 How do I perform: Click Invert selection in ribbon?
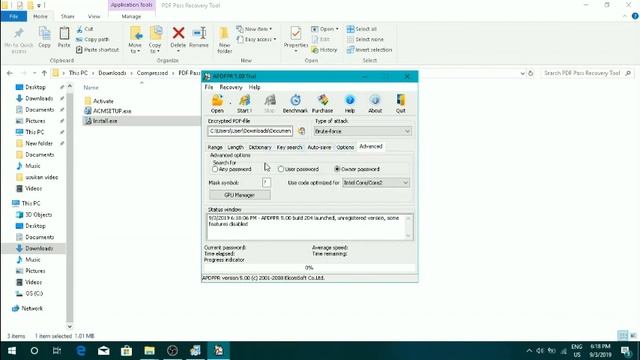tap(369, 50)
